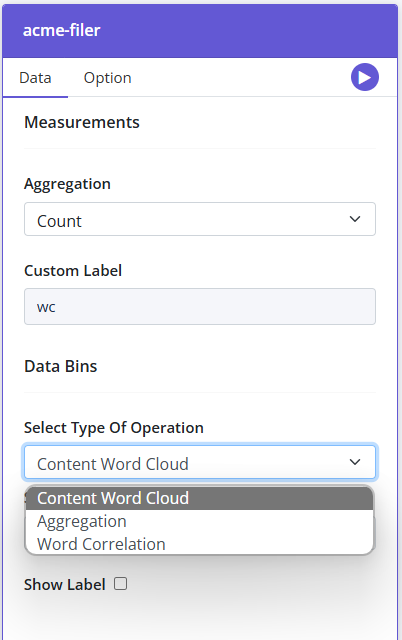Click the Show Label text label
The image size is (402, 640).
point(64,584)
